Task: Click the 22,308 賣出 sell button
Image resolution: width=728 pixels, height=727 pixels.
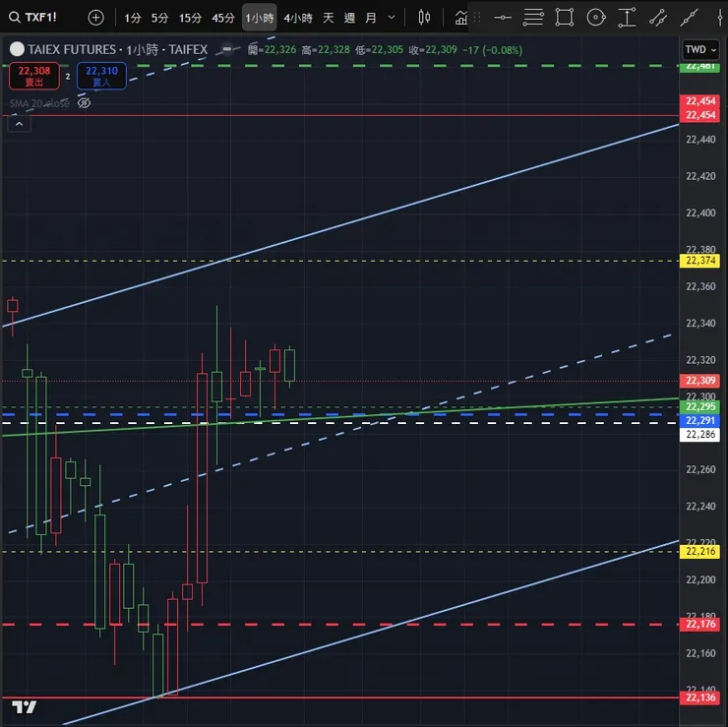Action: [34, 76]
